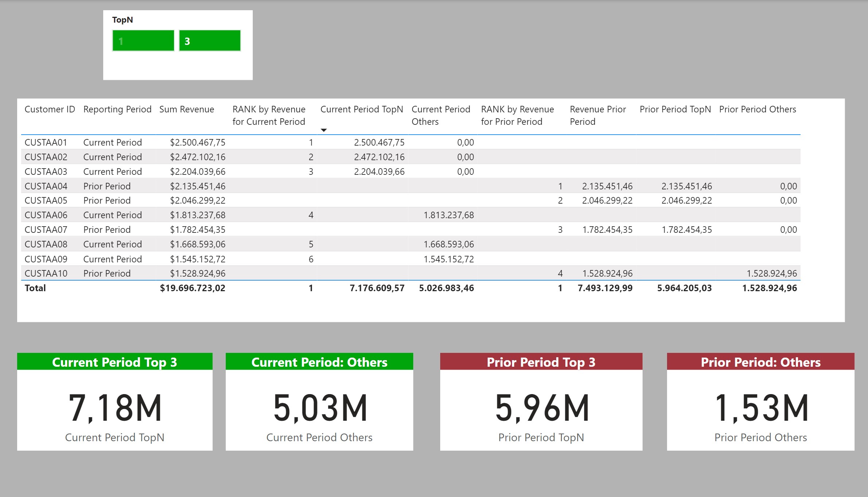868x497 pixels.
Task: Sort by Reporting Period column header
Action: [x=117, y=109]
